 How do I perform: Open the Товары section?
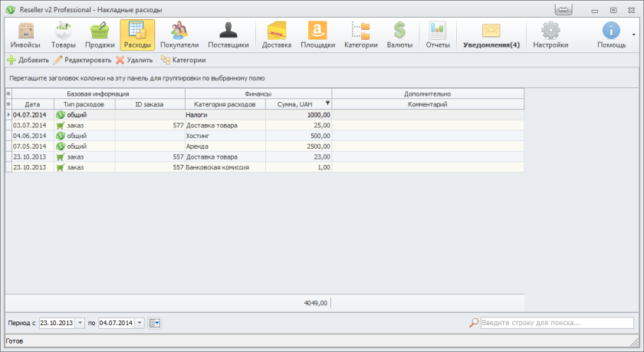click(64, 35)
